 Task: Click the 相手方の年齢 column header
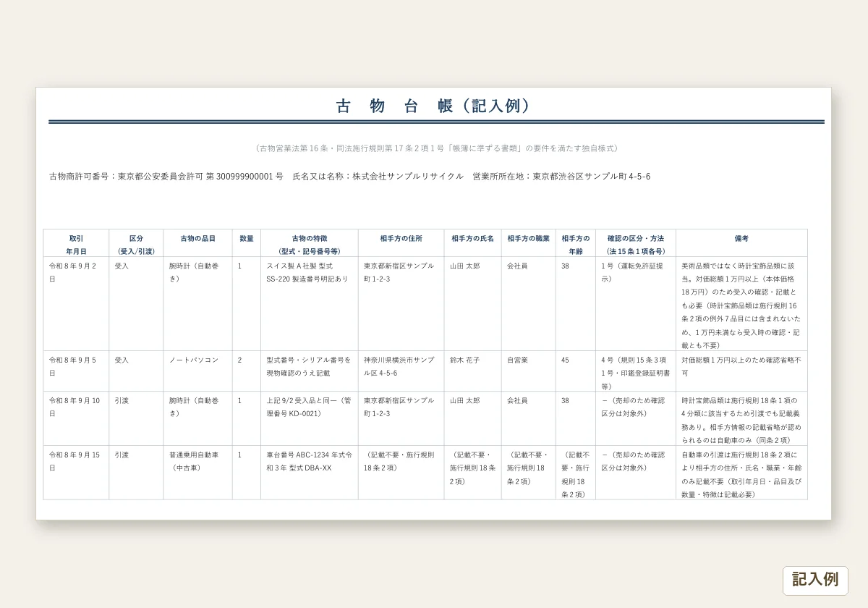click(576, 244)
